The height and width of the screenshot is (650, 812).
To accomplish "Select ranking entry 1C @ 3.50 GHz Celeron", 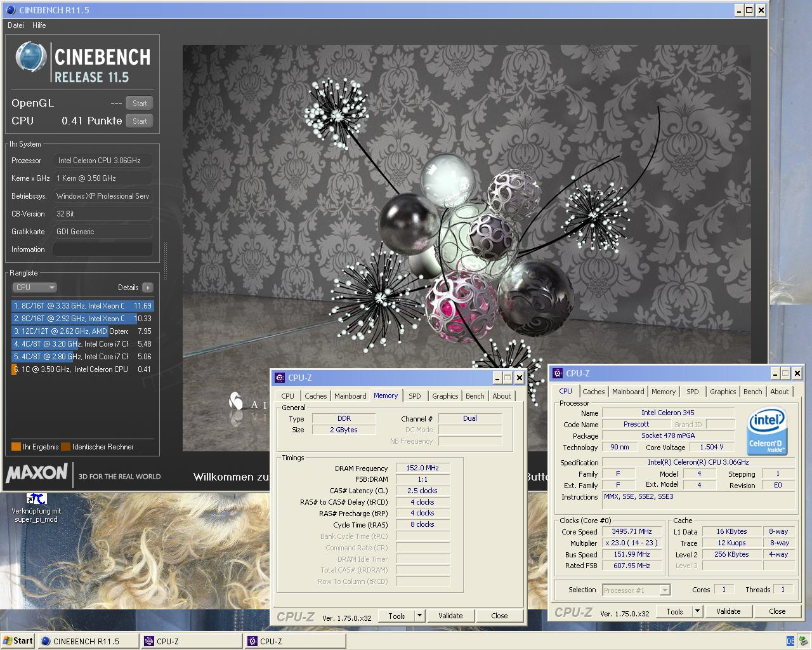I will 82,369.
